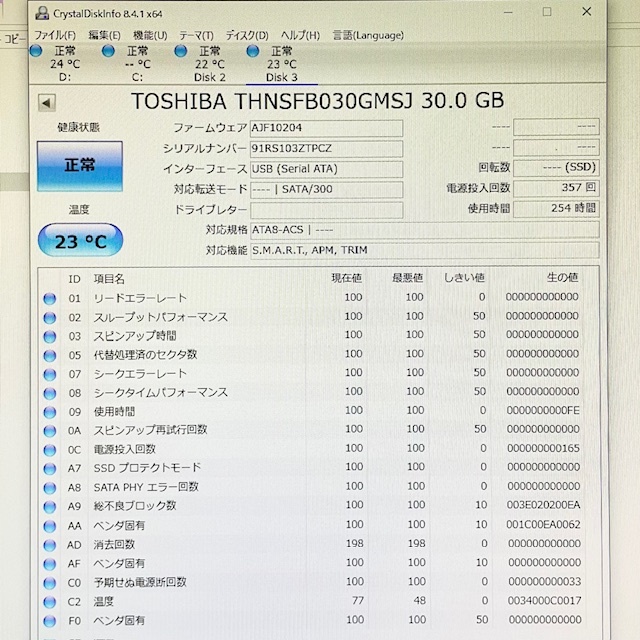This screenshot has height=640, width=640.
Task: Click status orb for attribute AF row
Action: (x=50, y=564)
